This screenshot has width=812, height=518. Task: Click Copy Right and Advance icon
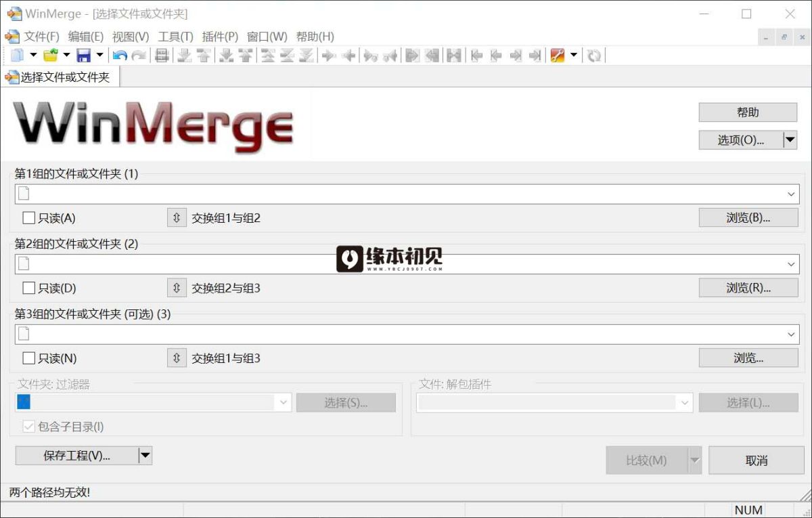tap(371, 56)
